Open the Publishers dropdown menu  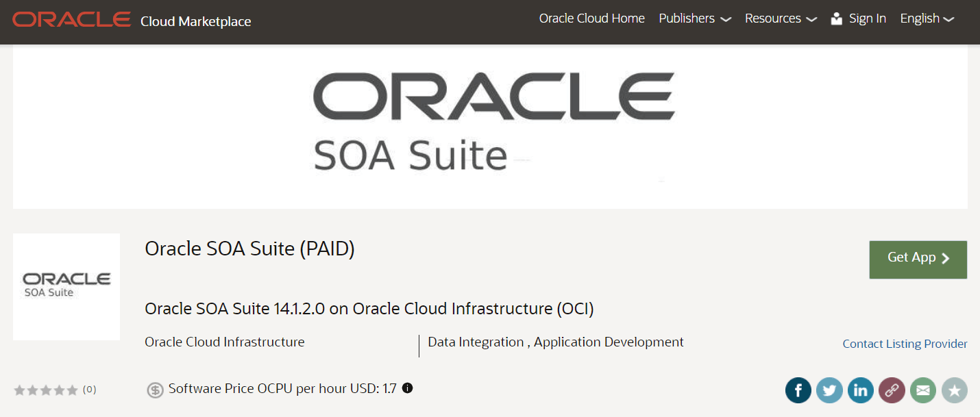694,18
